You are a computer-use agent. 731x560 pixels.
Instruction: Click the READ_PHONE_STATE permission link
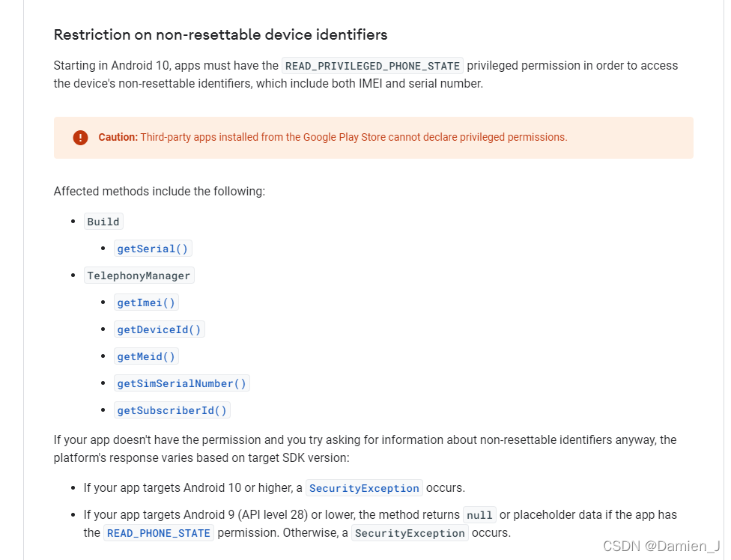(x=159, y=533)
